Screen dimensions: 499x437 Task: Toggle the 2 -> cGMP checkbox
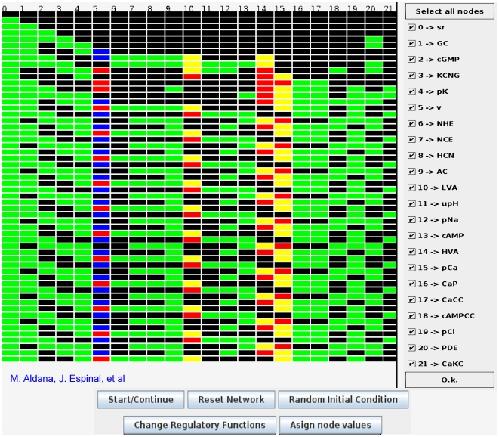[x=412, y=59]
